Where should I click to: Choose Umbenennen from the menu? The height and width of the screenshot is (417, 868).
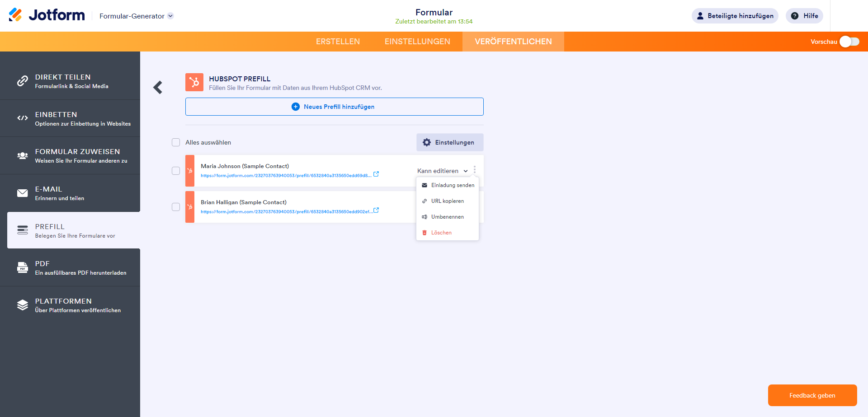point(448,217)
